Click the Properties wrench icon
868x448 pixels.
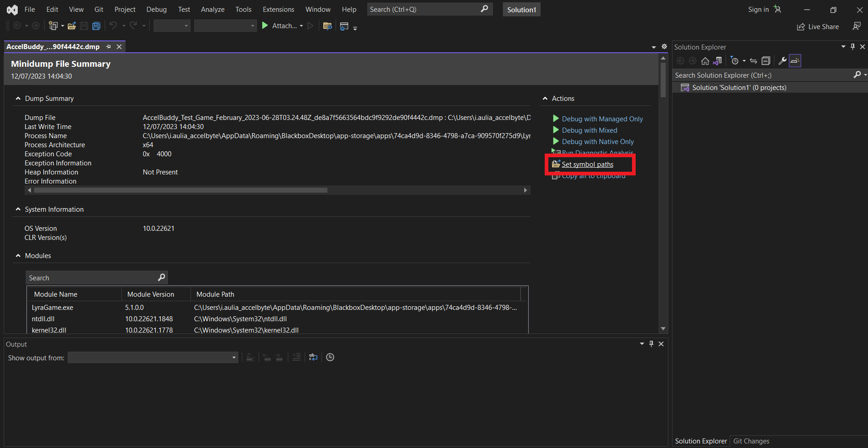coord(783,61)
